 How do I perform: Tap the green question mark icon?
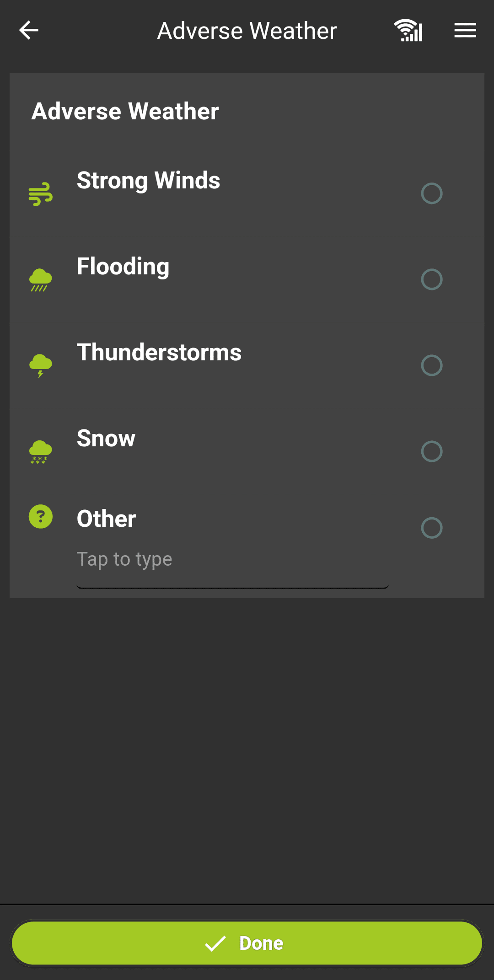[x=41, y=517]
